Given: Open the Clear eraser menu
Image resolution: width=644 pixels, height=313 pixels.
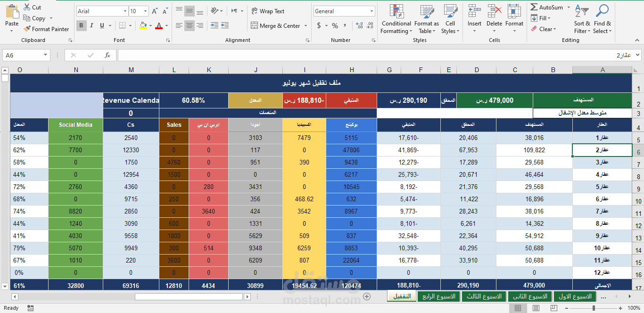Looking at the screenshot, I should [544, 29].
